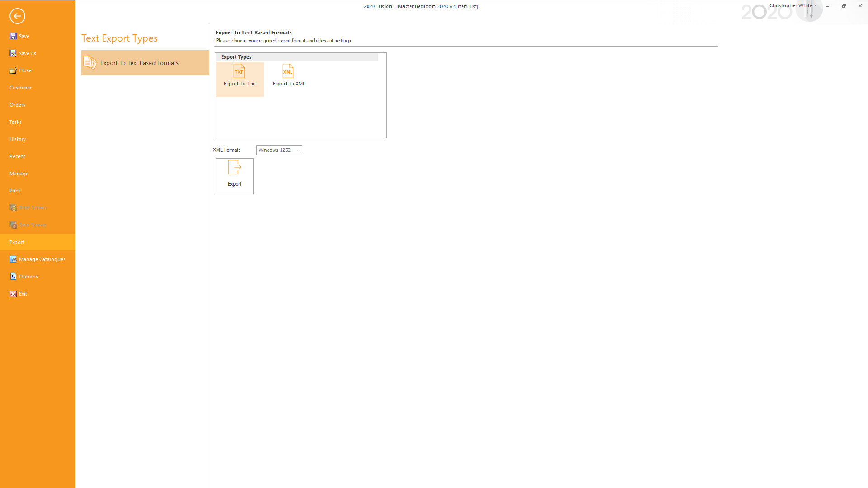Click the Export Types group header
Viewport: 868px width, 488px height.
(297, 57)
